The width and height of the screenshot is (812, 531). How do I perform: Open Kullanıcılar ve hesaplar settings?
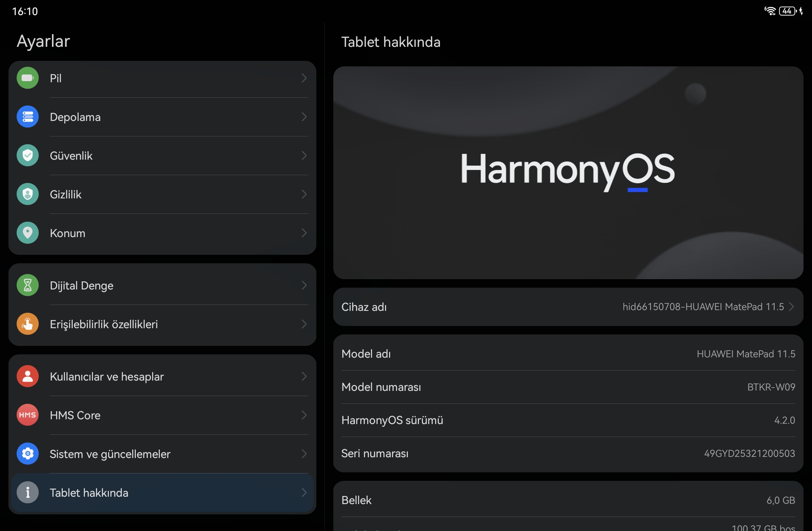(x=162, y=376)
